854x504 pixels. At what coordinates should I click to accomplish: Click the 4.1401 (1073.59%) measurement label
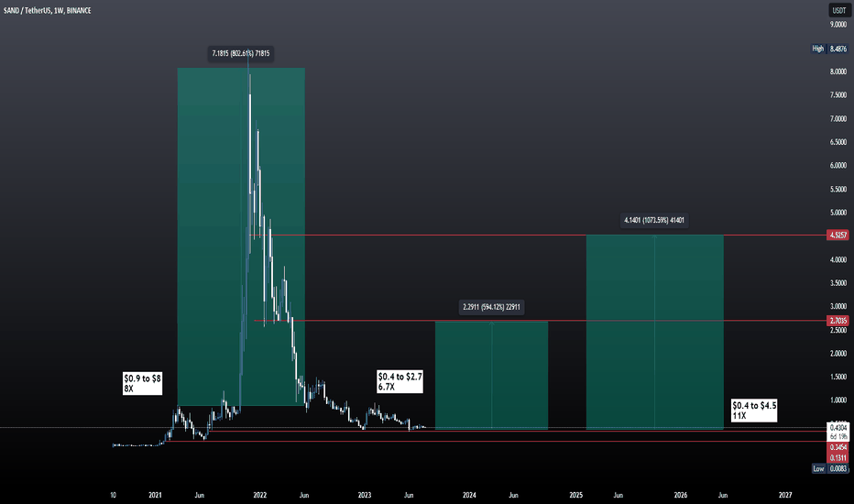[654, 220]
